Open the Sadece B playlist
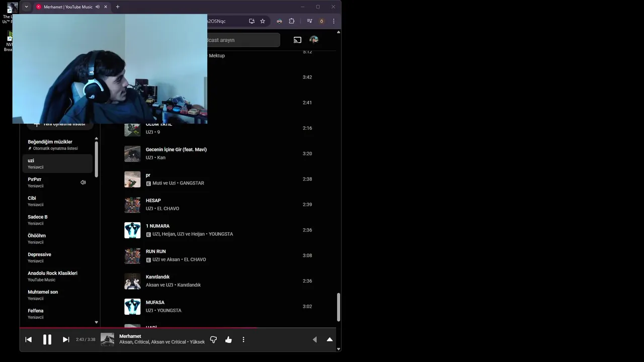Screen dimensions: 644x362 click(x=57, y=220)
